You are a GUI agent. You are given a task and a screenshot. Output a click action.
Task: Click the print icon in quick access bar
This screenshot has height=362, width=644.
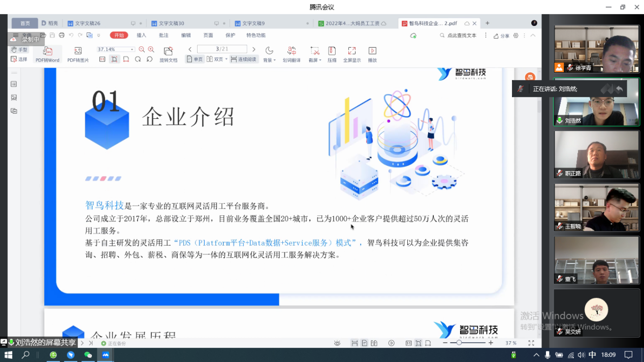[61, 36]
